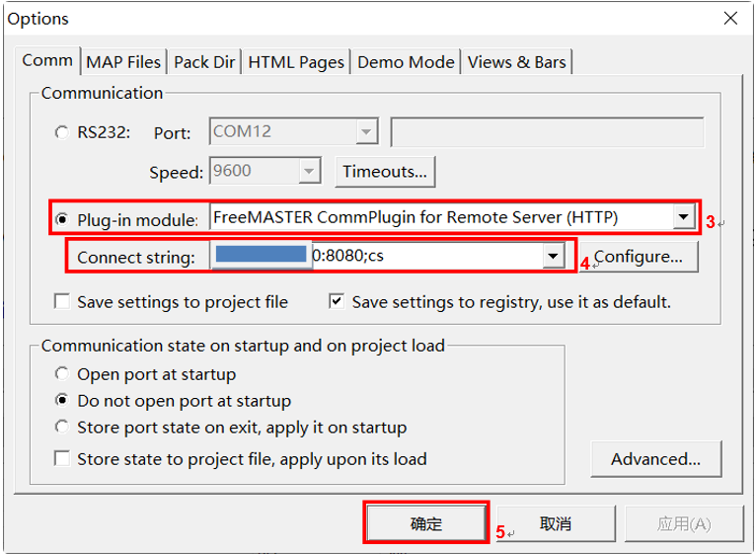
Task: Click inside the Connect string field
Action: point(424,257)
